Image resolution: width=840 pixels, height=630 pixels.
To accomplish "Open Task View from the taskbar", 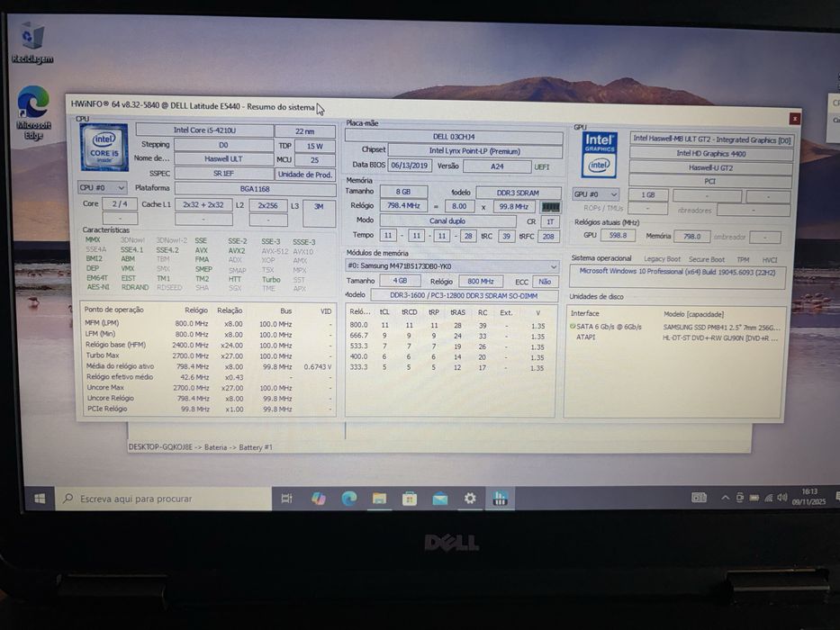I will click(286, 499).
